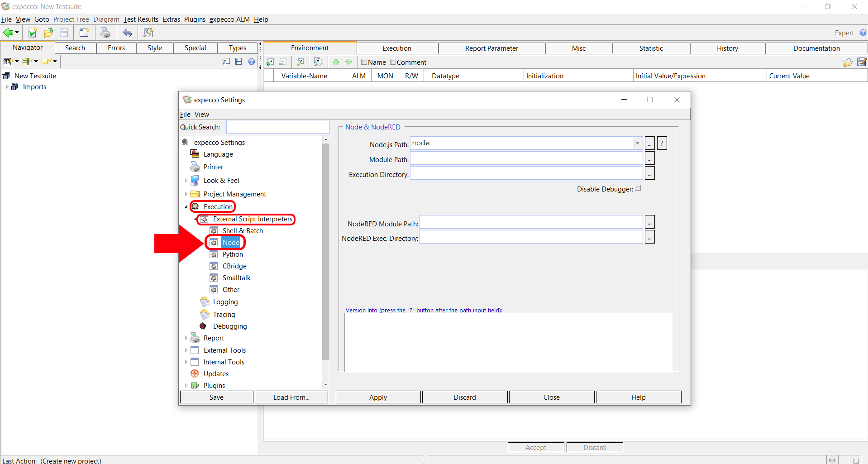Click the "?" version info button beside Node.js Path
The width and height of the screenshot is (868, 464).
[662, 144]
